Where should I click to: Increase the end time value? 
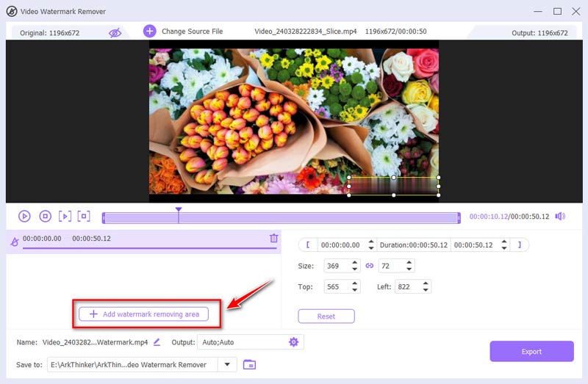pos(504,242)
